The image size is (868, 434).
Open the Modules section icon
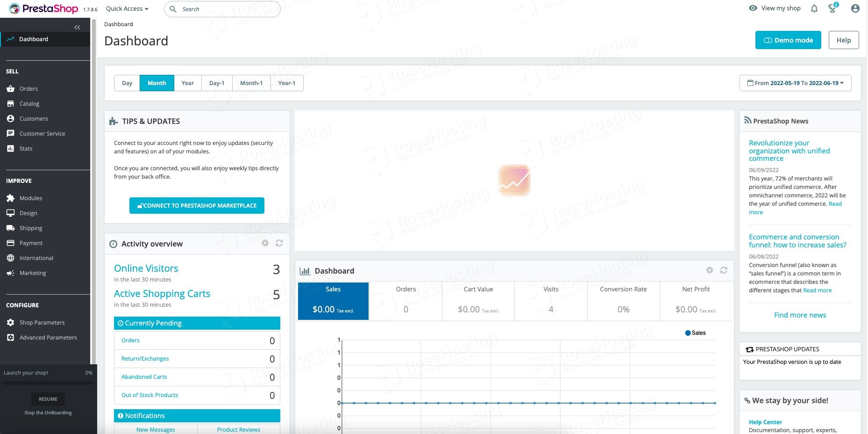[x=10, y=198]
